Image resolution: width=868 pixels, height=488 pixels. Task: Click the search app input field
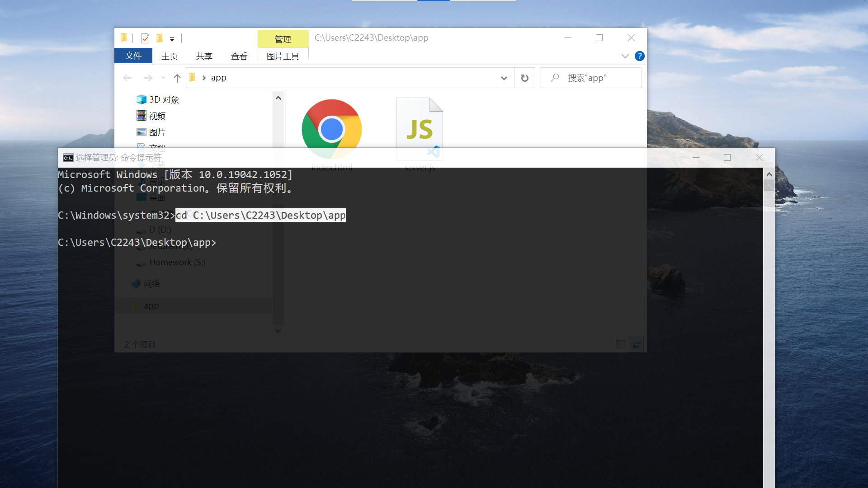591,78
